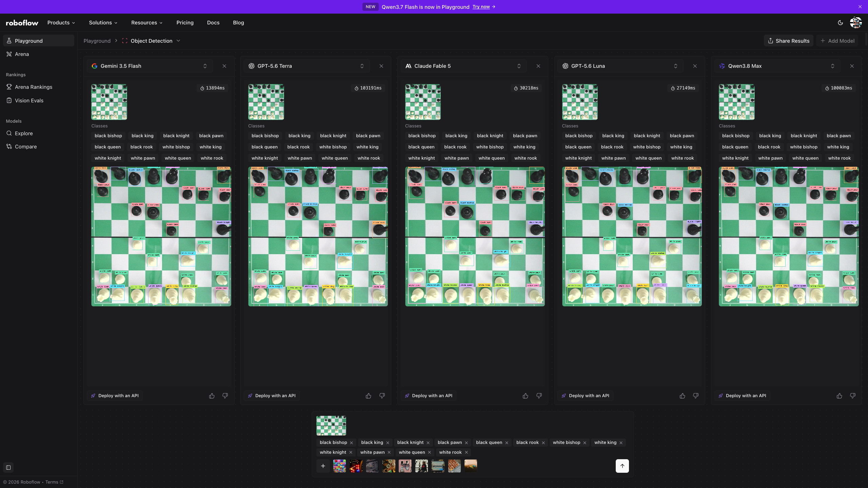Open the Qwen3.8 Max model selector
Image resolution: width=868 pixels, height=488 pixels.
[x=778, y=66]
